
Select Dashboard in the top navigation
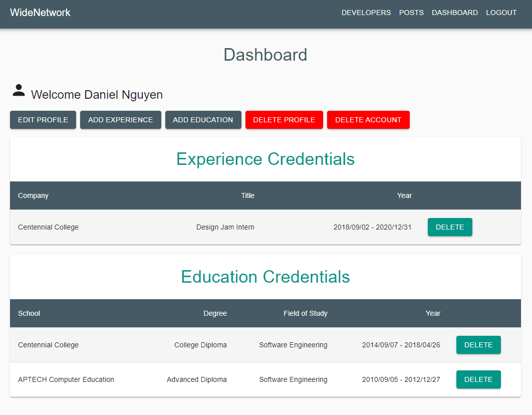pos(455,13)
